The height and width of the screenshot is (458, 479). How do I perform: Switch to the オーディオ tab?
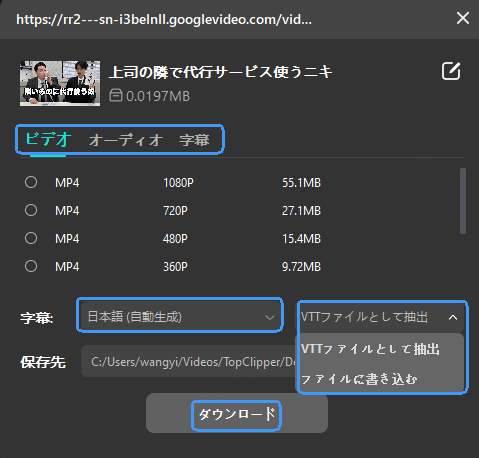point(125,140)
